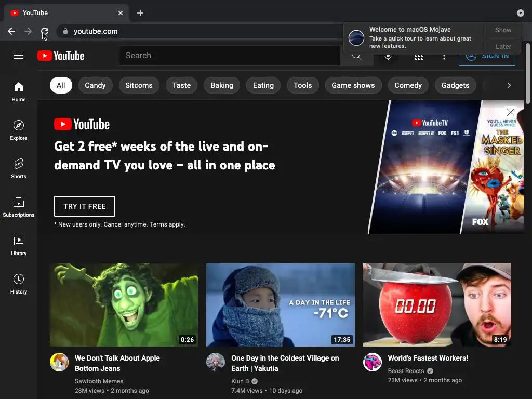This screenshot has width=532, height=399.
Task: Open the Sawtooth Memes channel name
Action: tap(99, 381)
